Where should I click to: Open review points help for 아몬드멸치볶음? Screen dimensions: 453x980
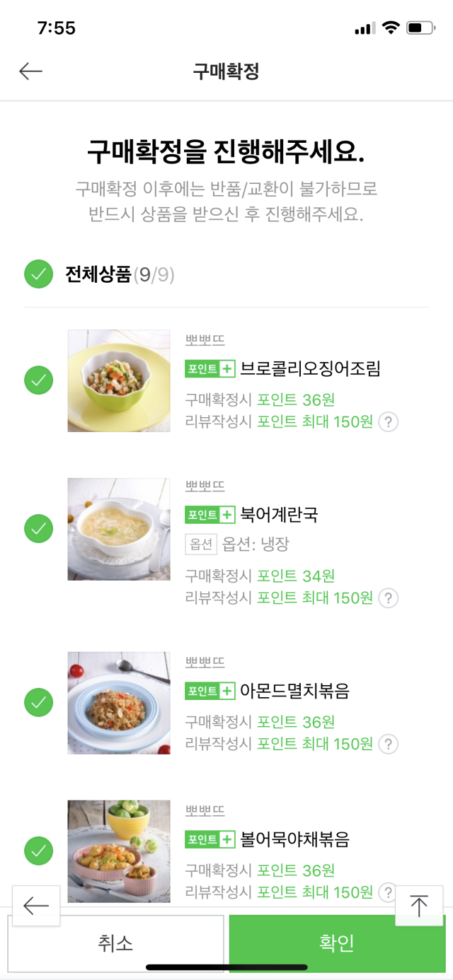[x=388, y=744]
